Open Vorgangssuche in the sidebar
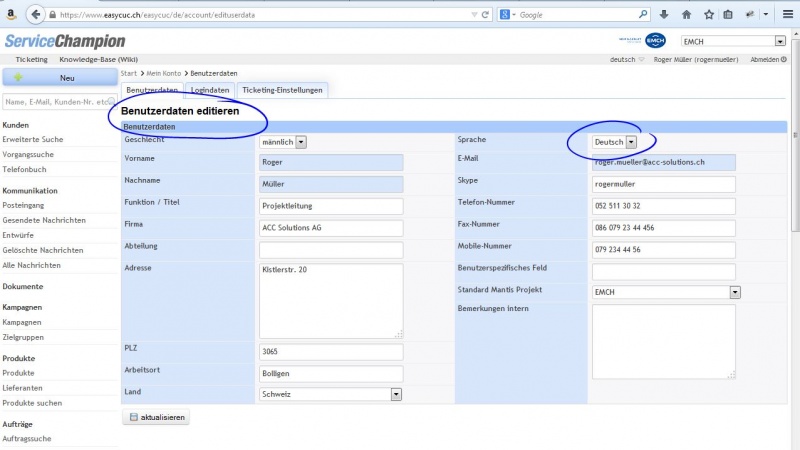The image size is (800, 450). [x=28, y=154]
